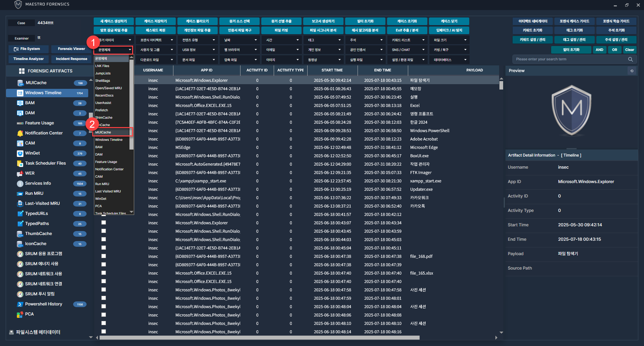Click the Task Scheduler Files icon
Viewport: 644px width, 346px height.
[20, 163]
